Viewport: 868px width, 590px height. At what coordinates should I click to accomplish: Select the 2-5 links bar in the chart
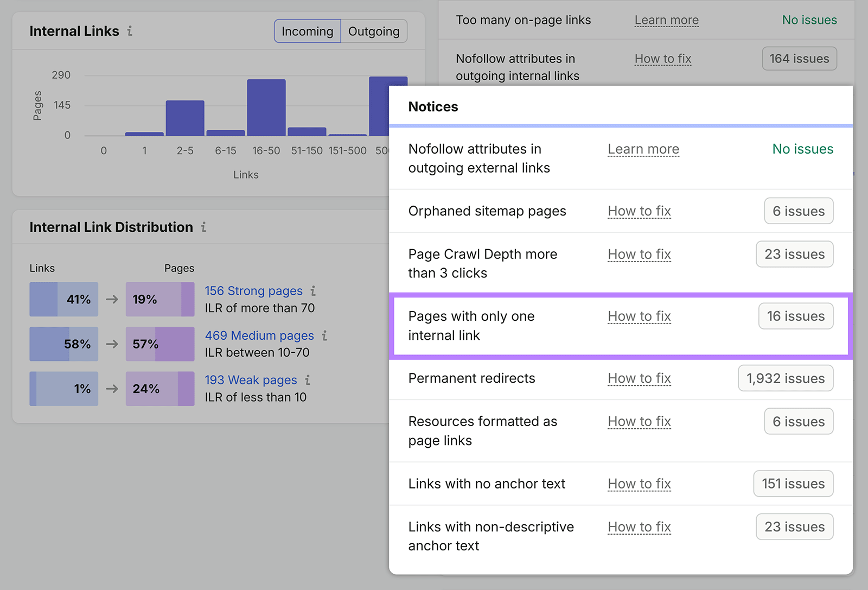(185, 118)
